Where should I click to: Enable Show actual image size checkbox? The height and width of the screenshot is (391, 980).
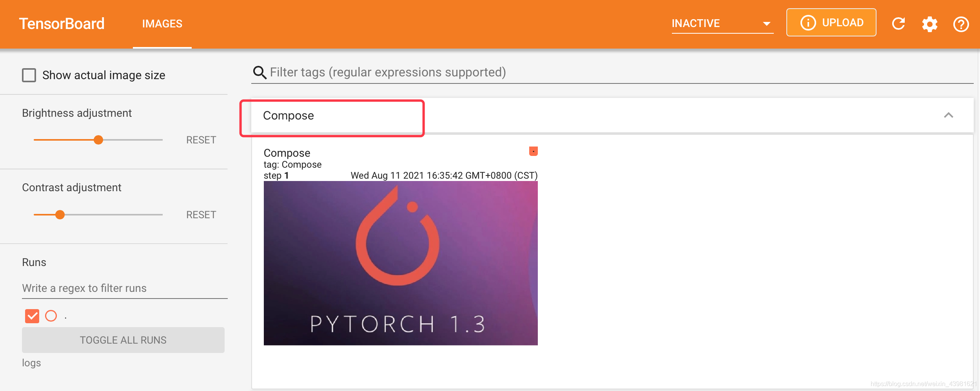[x=29, y=75]
